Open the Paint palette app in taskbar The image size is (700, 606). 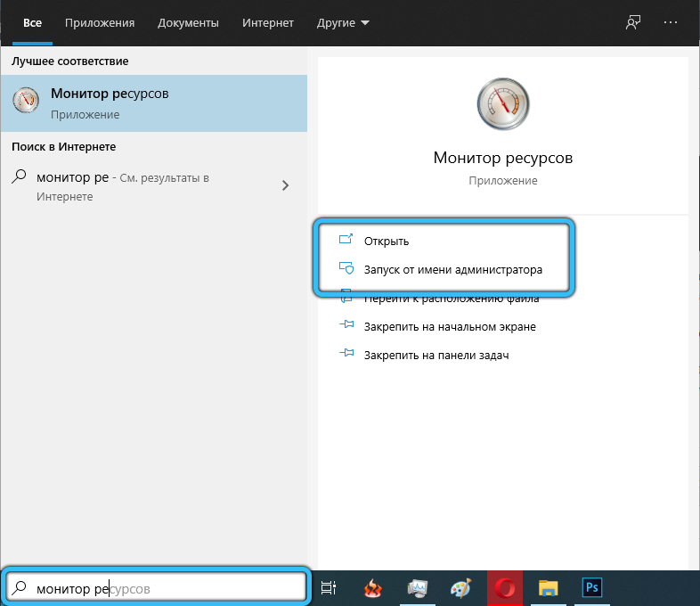(462, 588)
